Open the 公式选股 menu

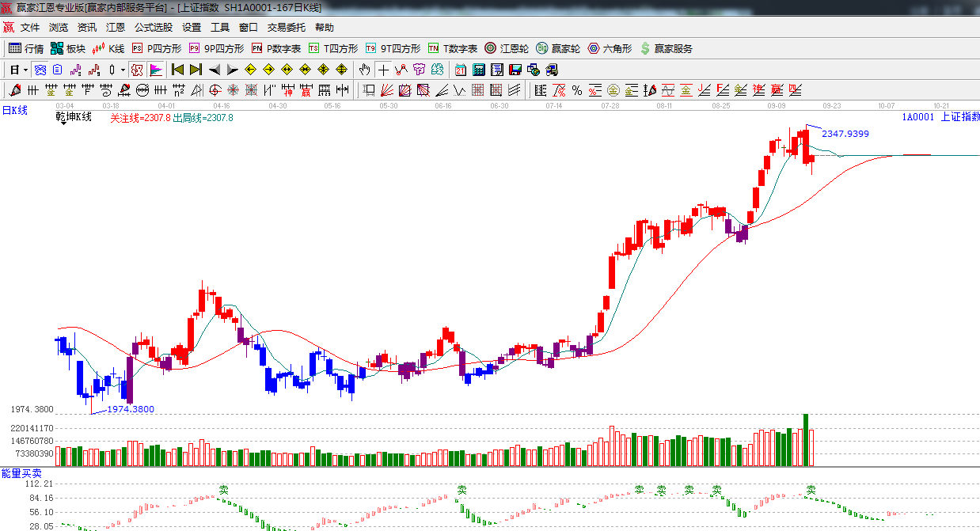pyautogui.click(x=154, y=28)
